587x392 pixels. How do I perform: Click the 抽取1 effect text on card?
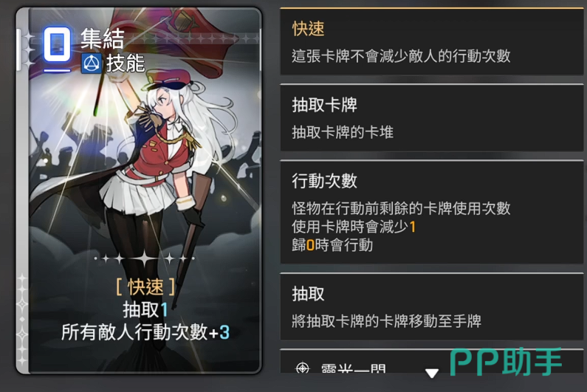145,309
